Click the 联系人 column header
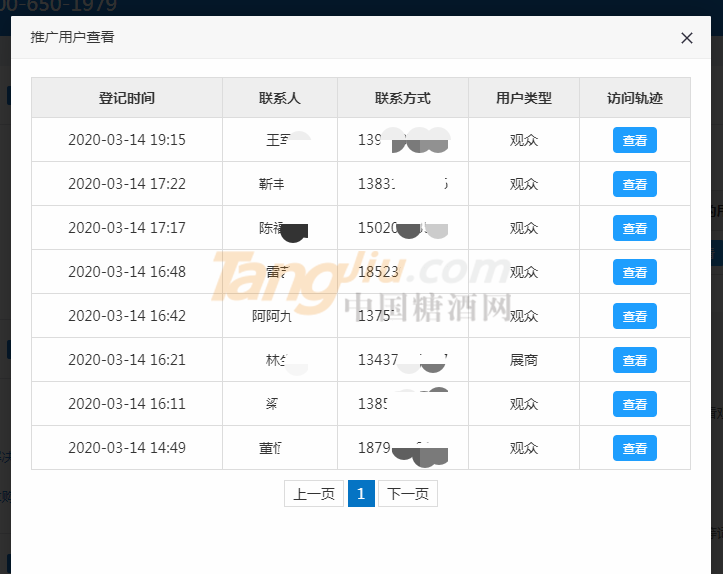 [x=279, y=98]
